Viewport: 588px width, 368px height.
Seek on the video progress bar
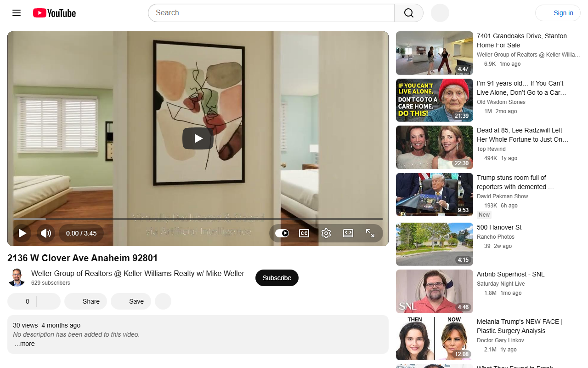coord(198,219)
